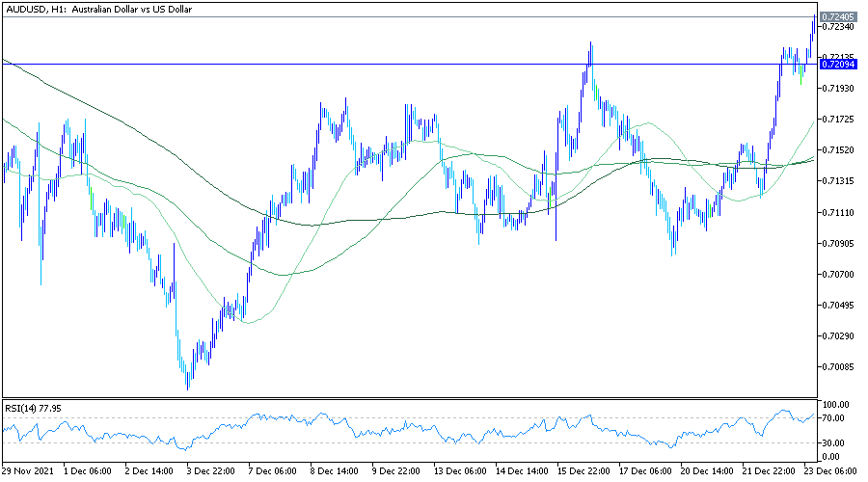
Task: Click price axis value 0.71110
Action: click(x=837, y=212)
